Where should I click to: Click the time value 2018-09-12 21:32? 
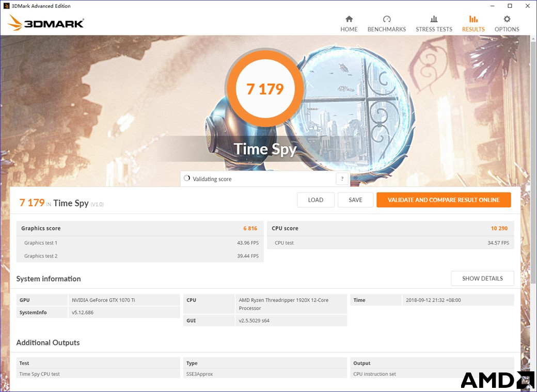(433, 300)
